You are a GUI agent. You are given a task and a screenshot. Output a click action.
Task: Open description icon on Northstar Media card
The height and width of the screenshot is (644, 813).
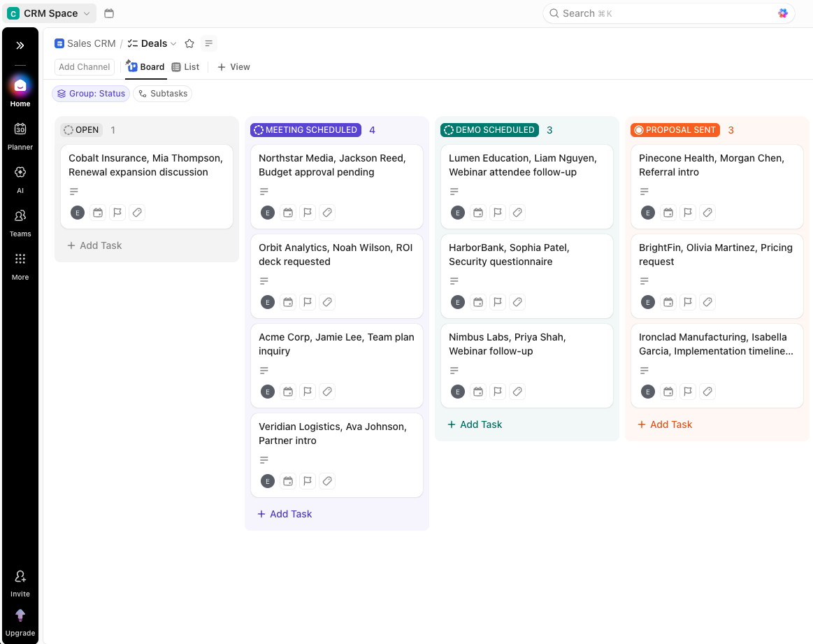[264, 192]
